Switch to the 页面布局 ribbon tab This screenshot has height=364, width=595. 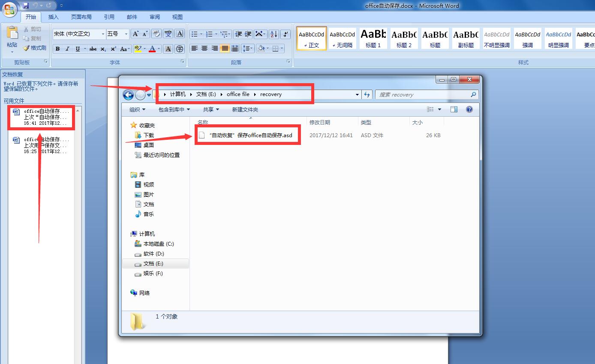[x=81, y=17]
